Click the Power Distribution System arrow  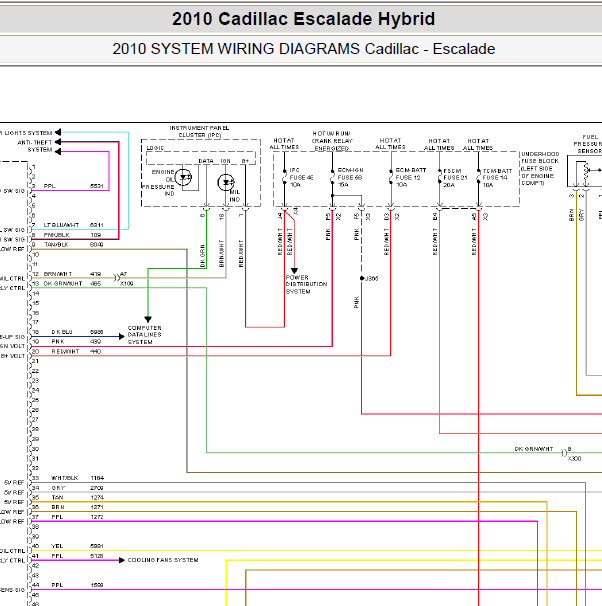pyautogui.click(x=294, y=271)
